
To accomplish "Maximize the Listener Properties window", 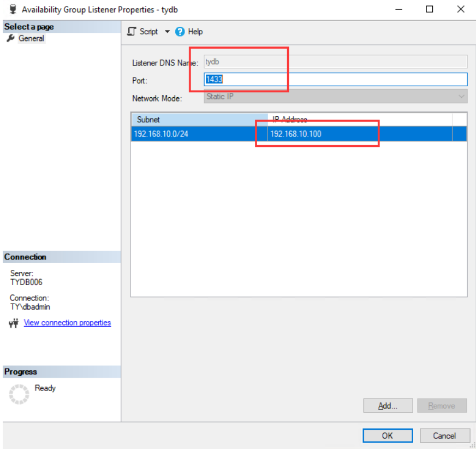I will [429, 9].
